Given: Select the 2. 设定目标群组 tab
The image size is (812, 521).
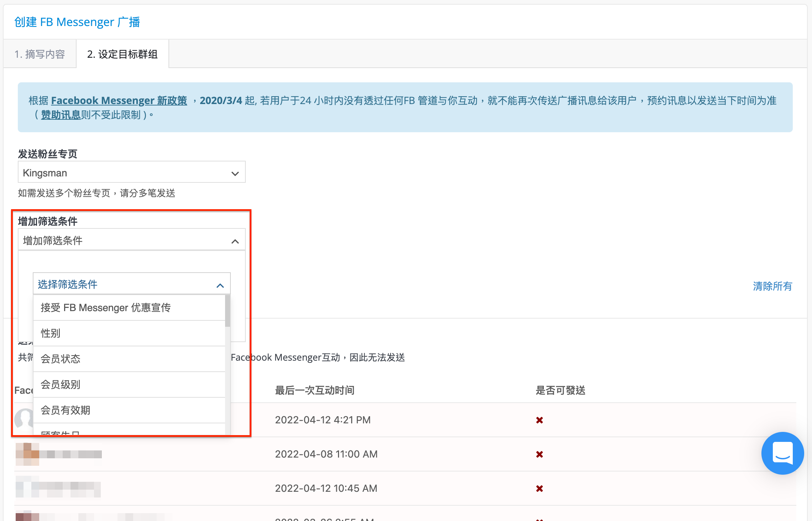Looking at the screenshot, I should (x=123, y=54).
